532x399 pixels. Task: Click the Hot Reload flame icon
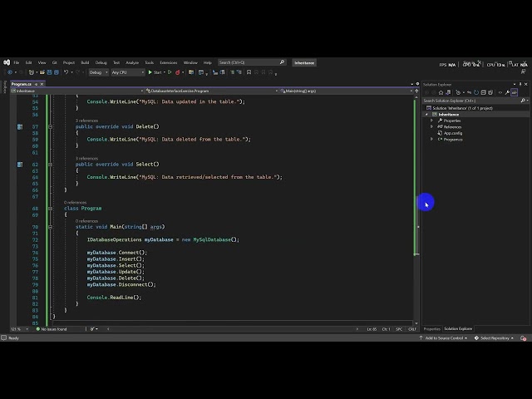coord(177,72)
